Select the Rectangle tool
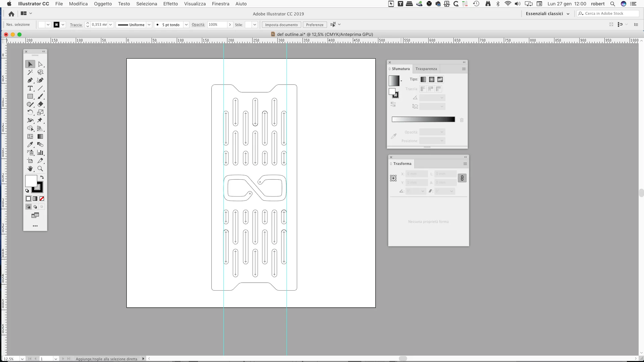Viewport: 644px width, 362px height. (30, 96)
